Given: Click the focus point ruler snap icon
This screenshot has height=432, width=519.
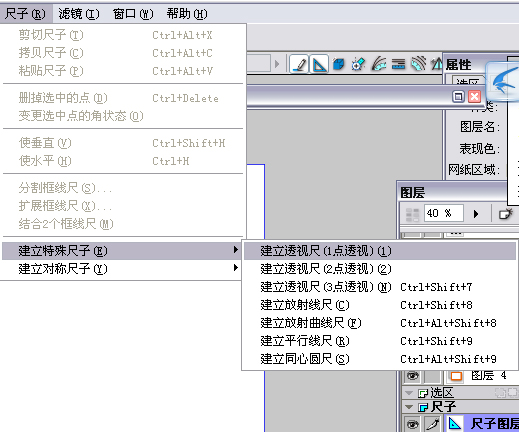Looking at the screenshot, I should 358,64.
